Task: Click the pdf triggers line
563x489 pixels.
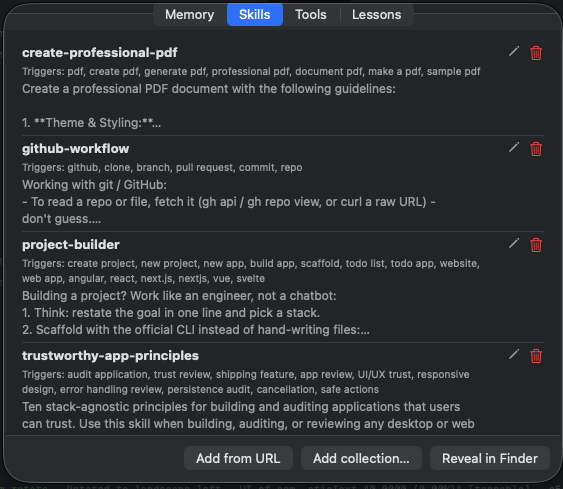Action: (x=251, y=71)
